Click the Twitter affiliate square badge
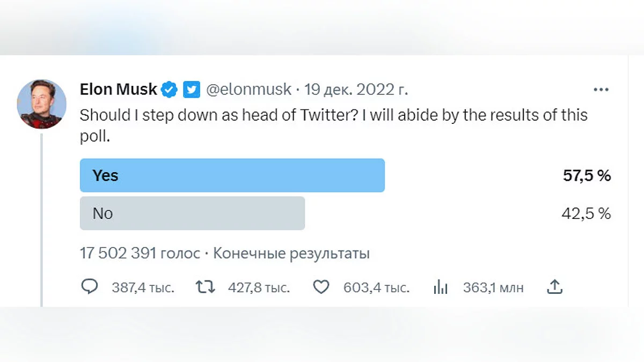This screenshot has height=362, width=644. (192, 89)
